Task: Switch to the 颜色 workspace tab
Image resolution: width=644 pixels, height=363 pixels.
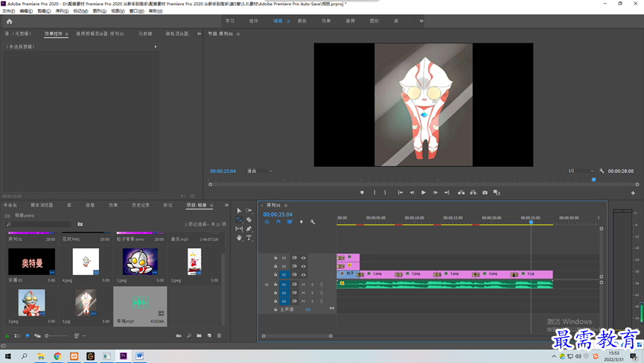Action: click(302, 21)
